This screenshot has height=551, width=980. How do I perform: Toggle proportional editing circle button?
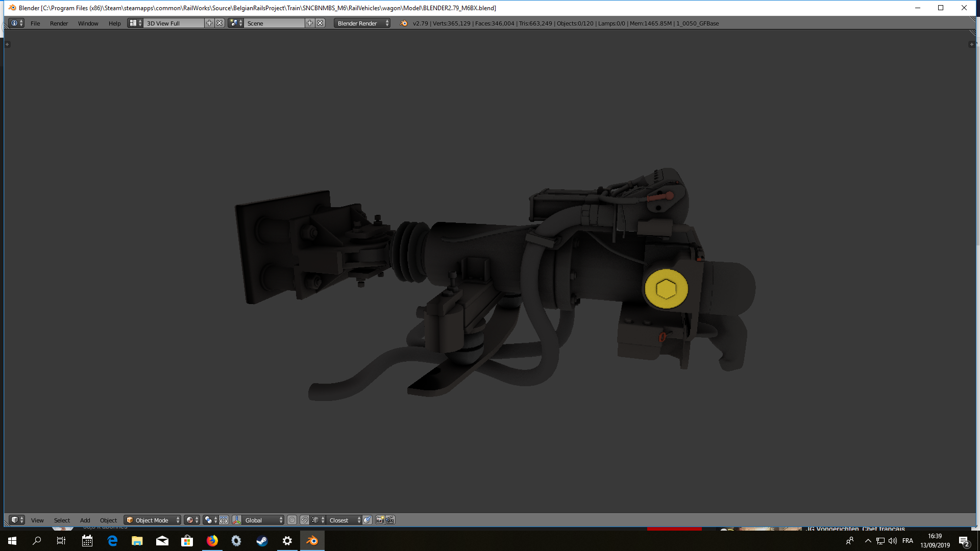292,520
